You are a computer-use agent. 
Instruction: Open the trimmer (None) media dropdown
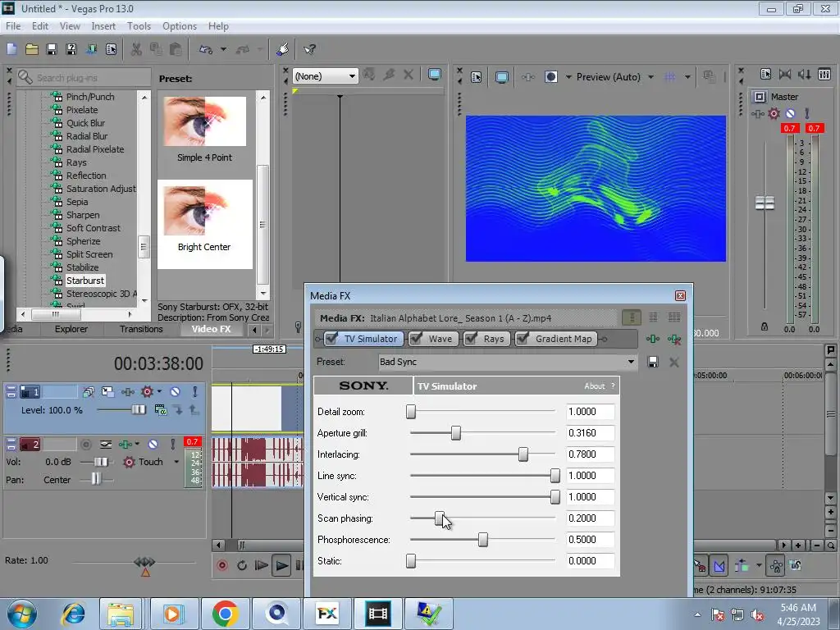[x=352, y=76]
